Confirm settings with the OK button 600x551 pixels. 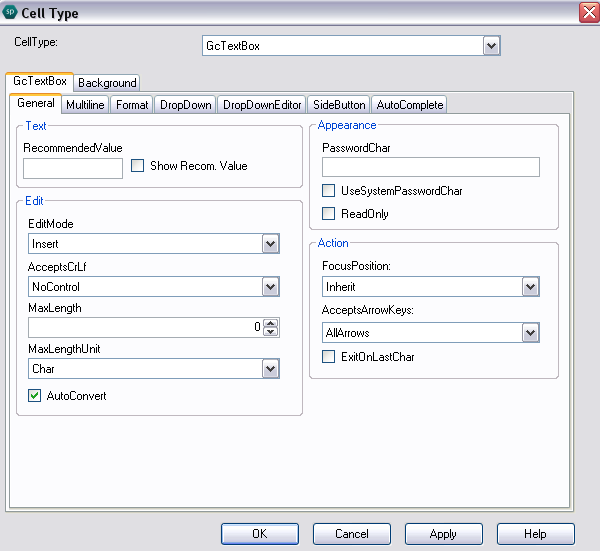pos(260,534)
